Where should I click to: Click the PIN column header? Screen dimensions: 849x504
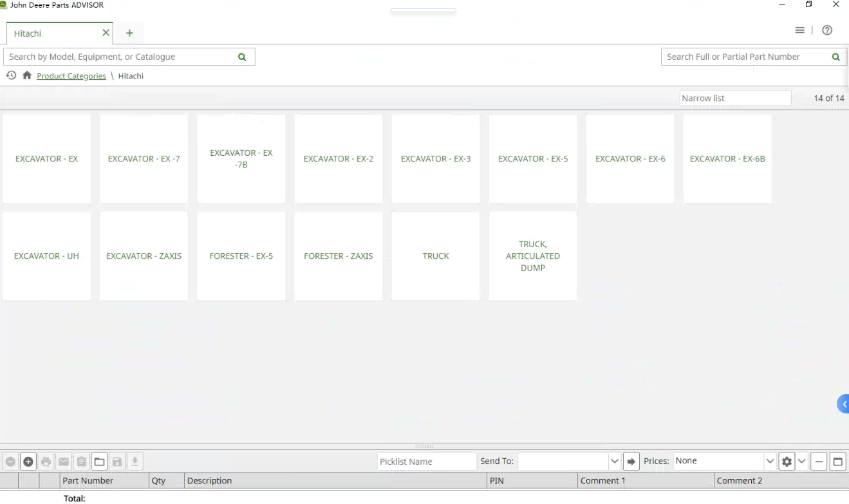point(532,480)
